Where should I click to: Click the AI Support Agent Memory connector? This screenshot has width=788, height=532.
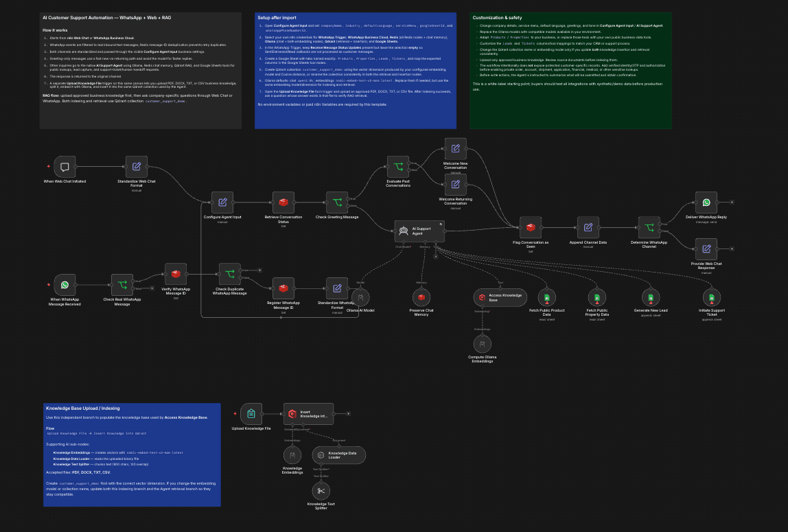coord(425,242)
